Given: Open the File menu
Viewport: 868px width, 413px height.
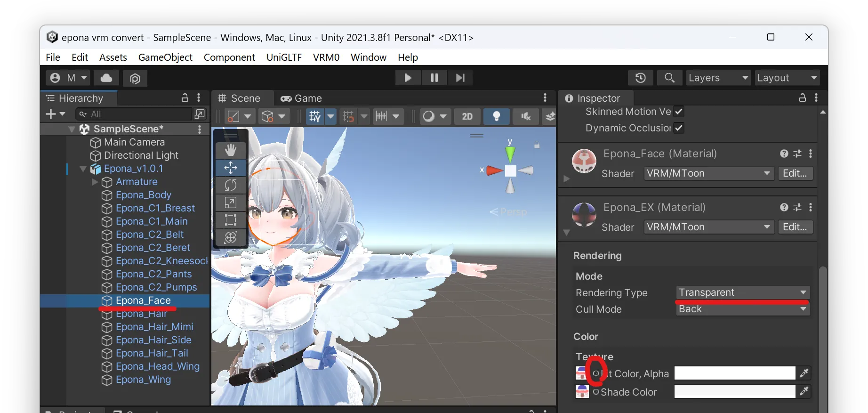Looking at the screenshot, I should click(53, 57).
